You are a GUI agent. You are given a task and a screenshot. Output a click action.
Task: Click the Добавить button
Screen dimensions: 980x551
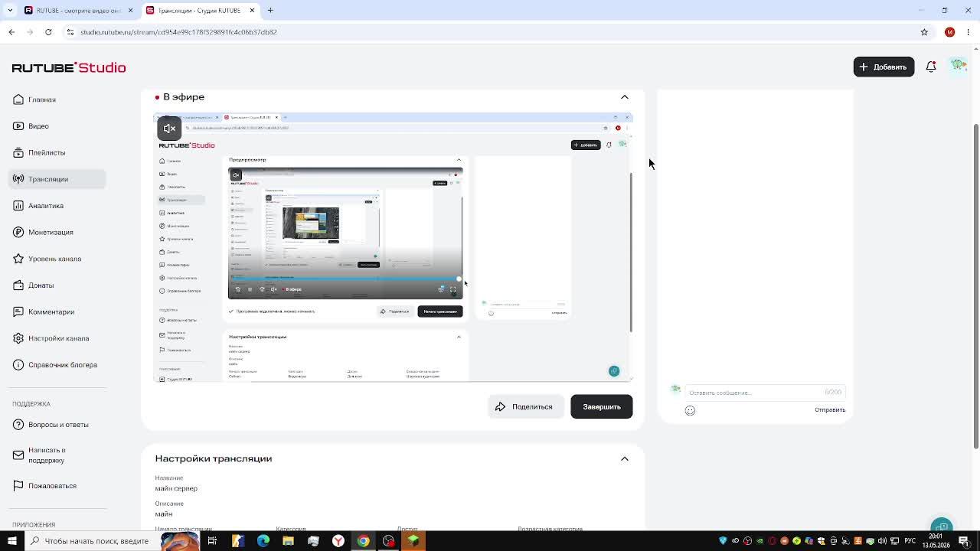pyautogui.click(x=884, y=67)
